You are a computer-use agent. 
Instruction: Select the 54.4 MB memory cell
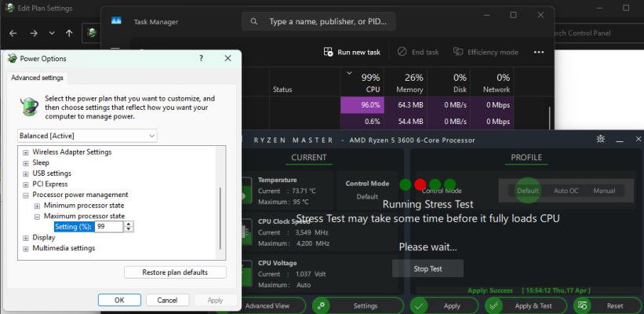(x=406, y=122)
